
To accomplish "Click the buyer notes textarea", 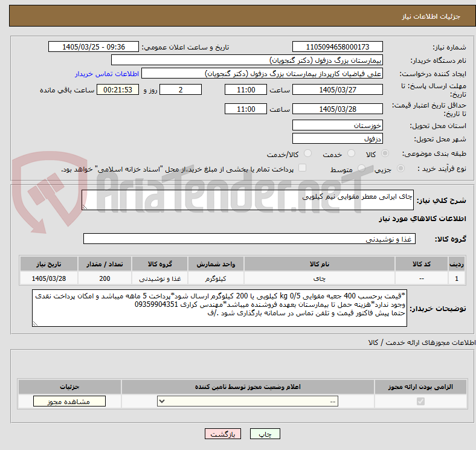I will coord(219,308).
